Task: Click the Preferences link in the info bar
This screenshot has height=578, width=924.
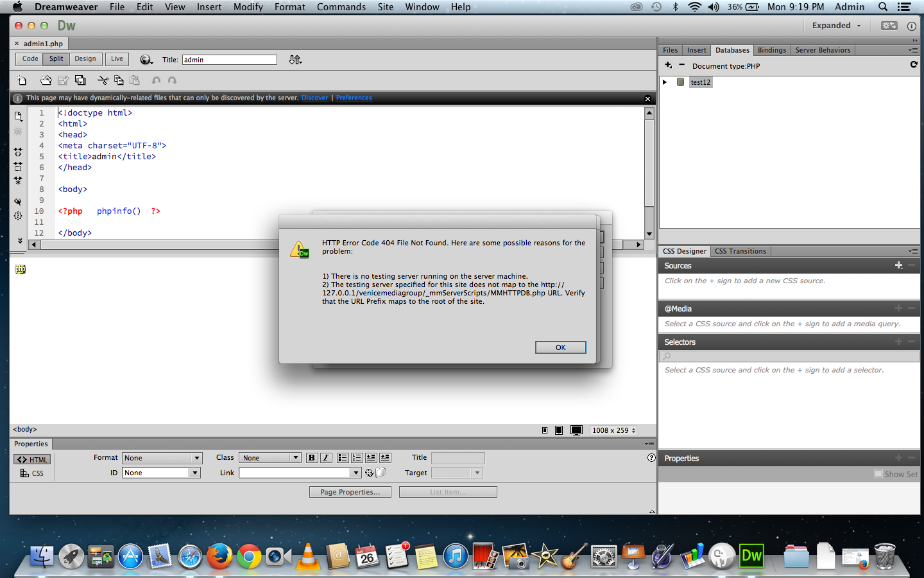Action: (x=354, y=98)
